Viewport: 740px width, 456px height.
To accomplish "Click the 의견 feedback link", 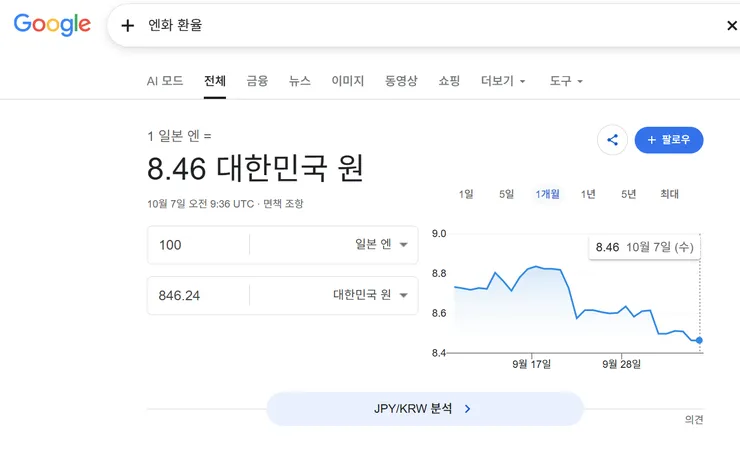I will [694, 419].
